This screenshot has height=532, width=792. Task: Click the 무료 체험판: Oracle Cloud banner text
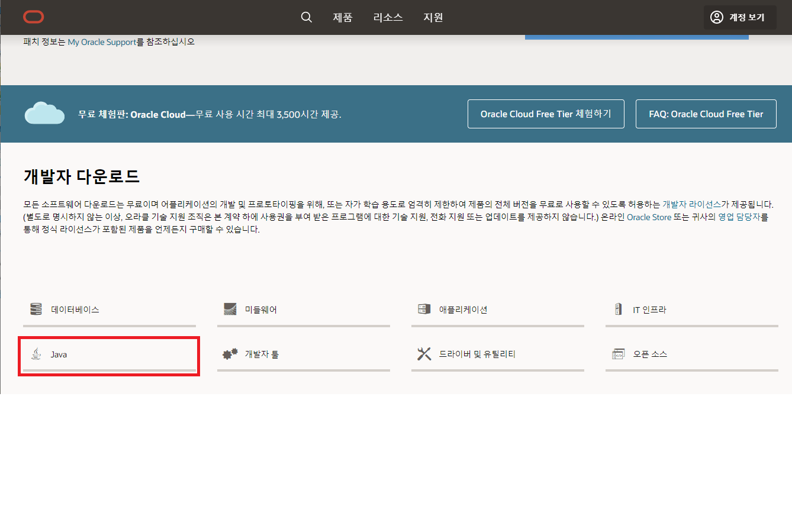(x=210, y=114)
